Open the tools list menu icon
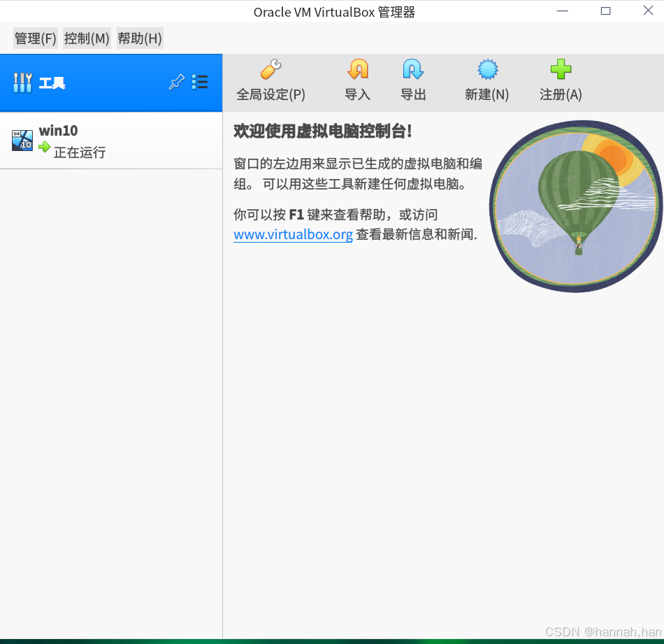 pos(199,82)
